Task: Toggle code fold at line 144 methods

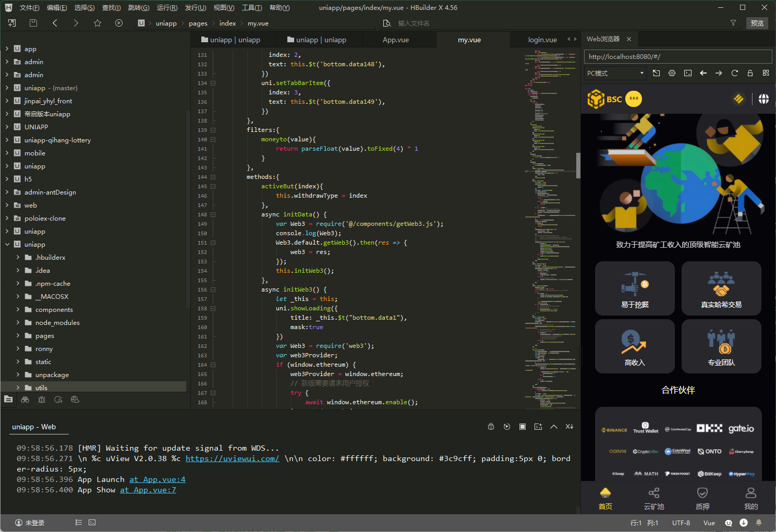Action: pos(213,177)
